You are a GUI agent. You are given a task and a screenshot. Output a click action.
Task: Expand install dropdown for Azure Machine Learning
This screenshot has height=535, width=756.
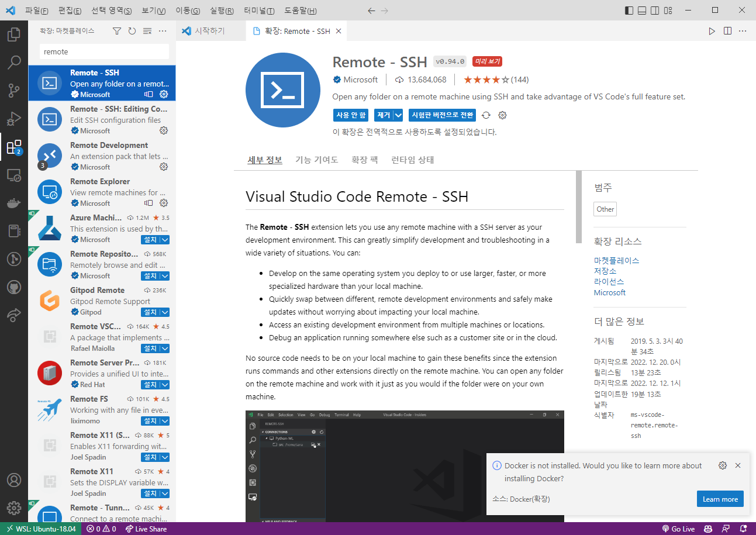[165, 240]
